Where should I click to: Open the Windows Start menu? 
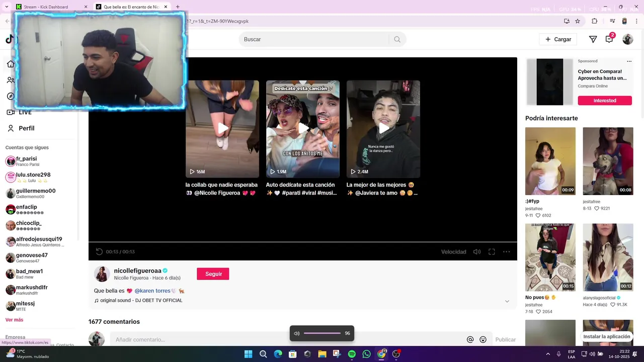point(248,354)
